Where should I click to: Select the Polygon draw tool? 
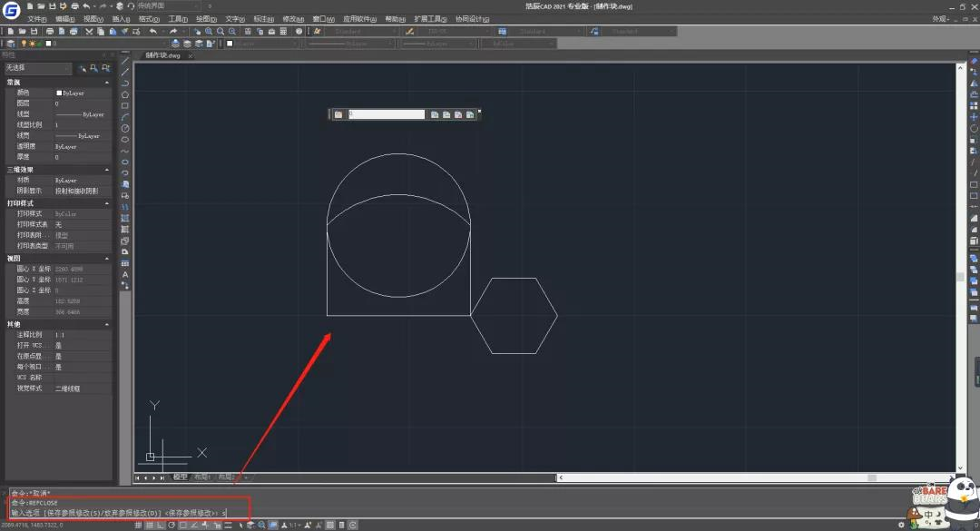[x=125, y=94]
